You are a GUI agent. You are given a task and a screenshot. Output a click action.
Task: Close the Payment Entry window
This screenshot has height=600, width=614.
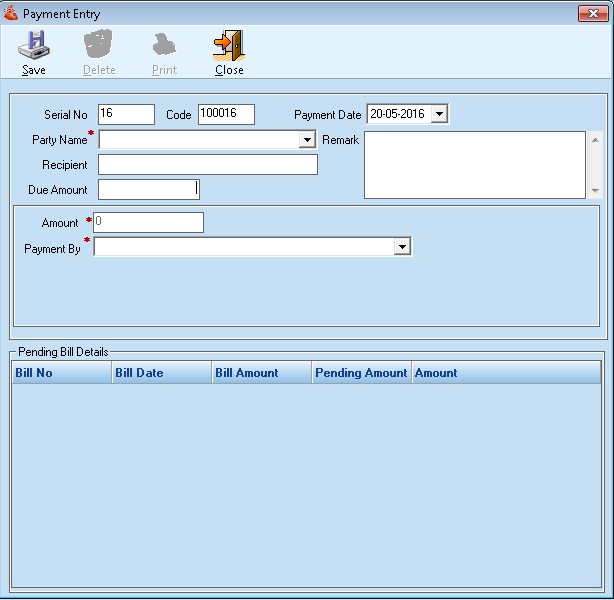pyautogui.click(x=594, y=14)
